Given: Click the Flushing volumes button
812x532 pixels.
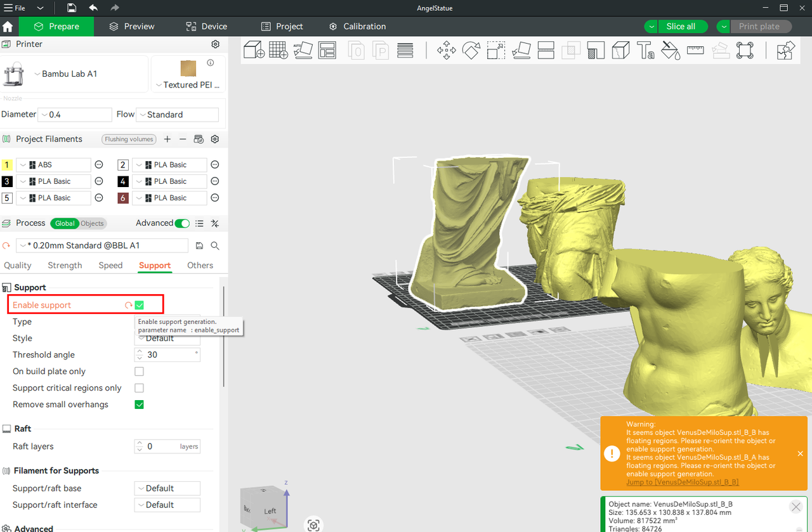Looking at the screenshot, I should pyautogui.click(x=129, y=139).
